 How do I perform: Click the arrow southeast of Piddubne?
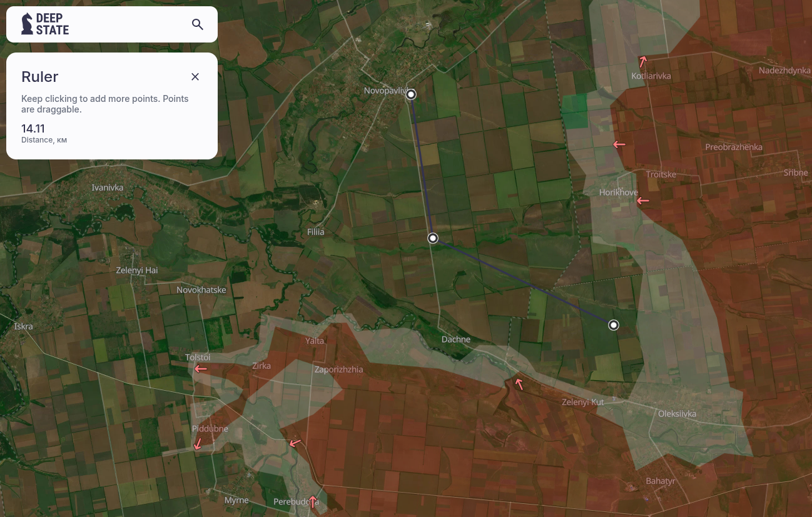pos(295,443)
